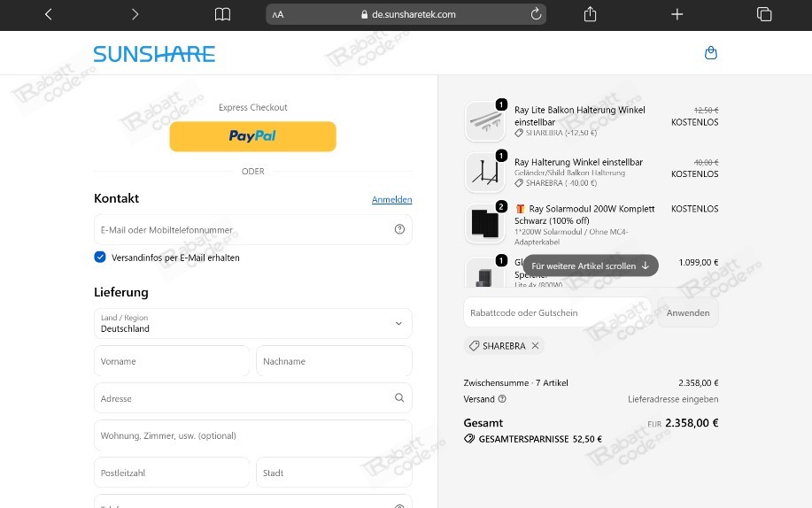The image size is (812, 508).
Task: Click the Ray Halterung Winkel einstellbar thumbnail
Action: coord(485,173)
